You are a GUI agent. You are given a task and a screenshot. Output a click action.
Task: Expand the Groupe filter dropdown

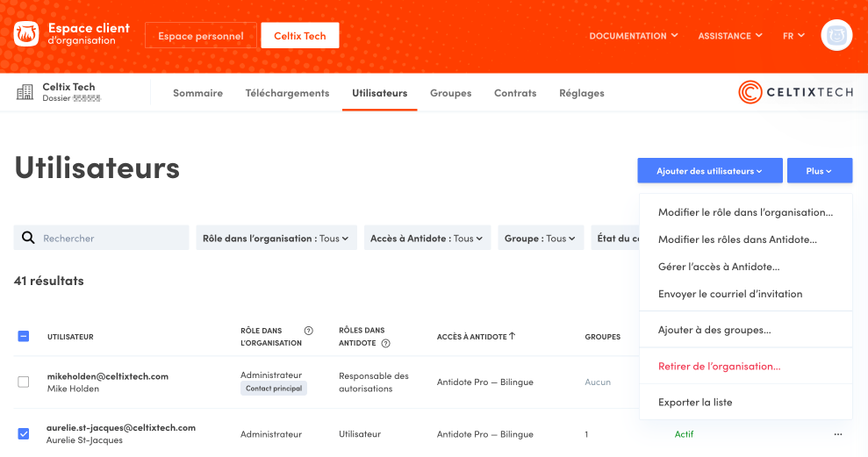[540, 239]
